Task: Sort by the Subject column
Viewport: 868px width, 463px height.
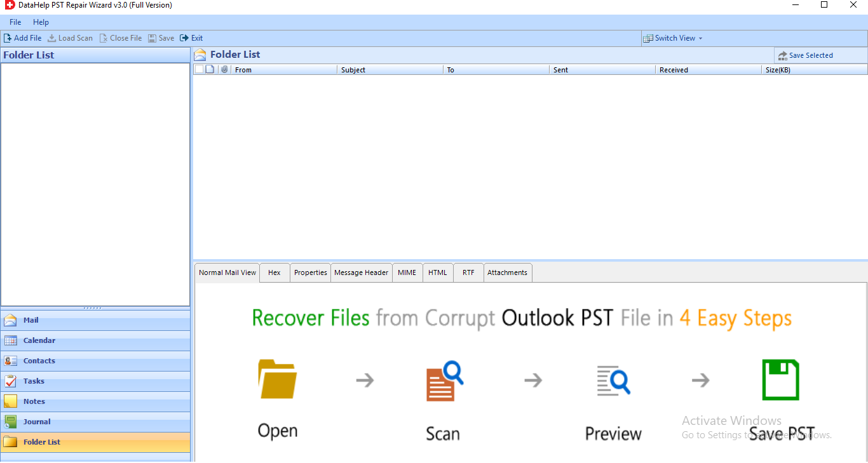Action: coord(390,70)
